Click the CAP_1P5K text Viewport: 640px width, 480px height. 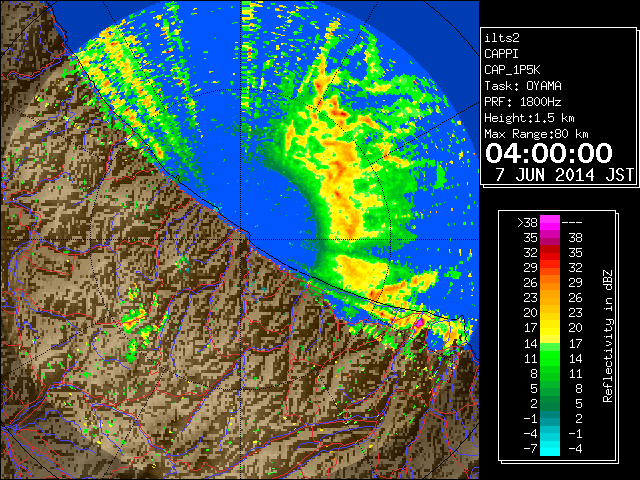(x=512, y=70)
